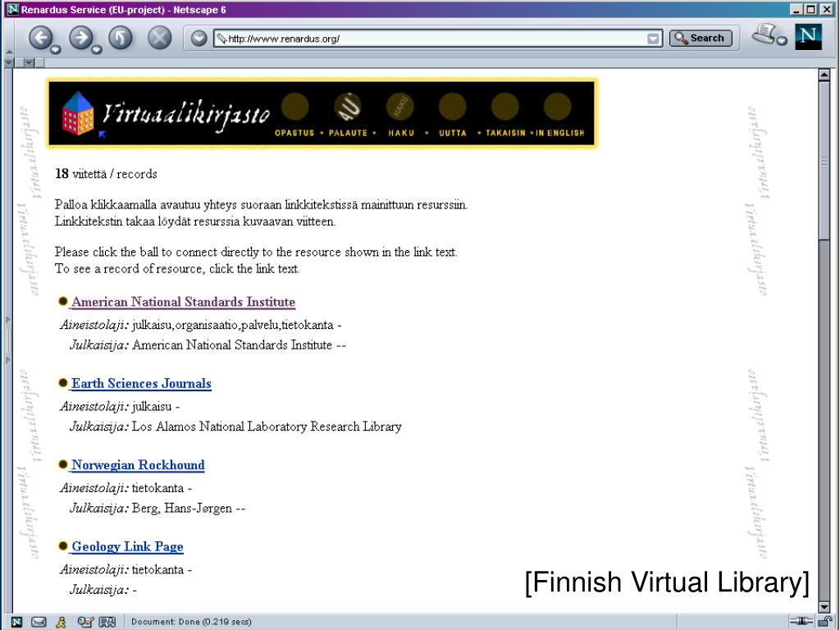Open HAKU search from the banner
Image resolution: width=840 pixels, height=630 pixels.
click(x=401, y=133)
